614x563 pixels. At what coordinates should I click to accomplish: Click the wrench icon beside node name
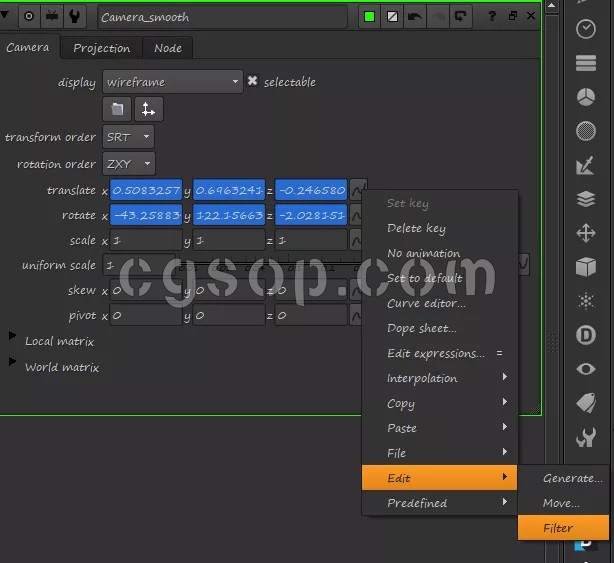74,16
